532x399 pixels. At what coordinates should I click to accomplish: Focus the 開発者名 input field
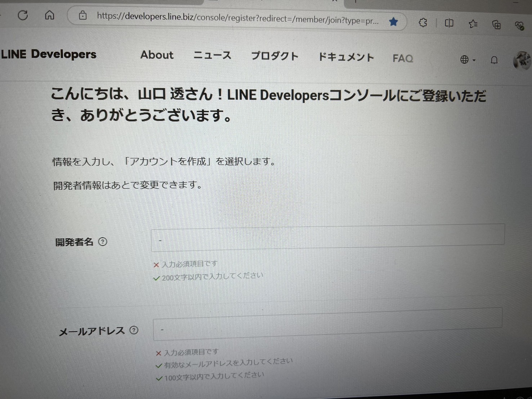click(328, 238)
